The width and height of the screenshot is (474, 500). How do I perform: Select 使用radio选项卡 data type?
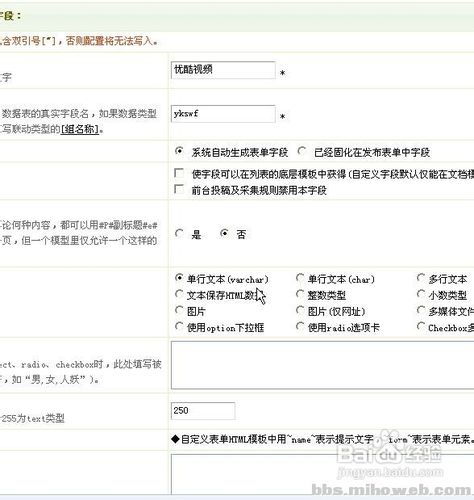pyautogui.click(x=300, y=326)
